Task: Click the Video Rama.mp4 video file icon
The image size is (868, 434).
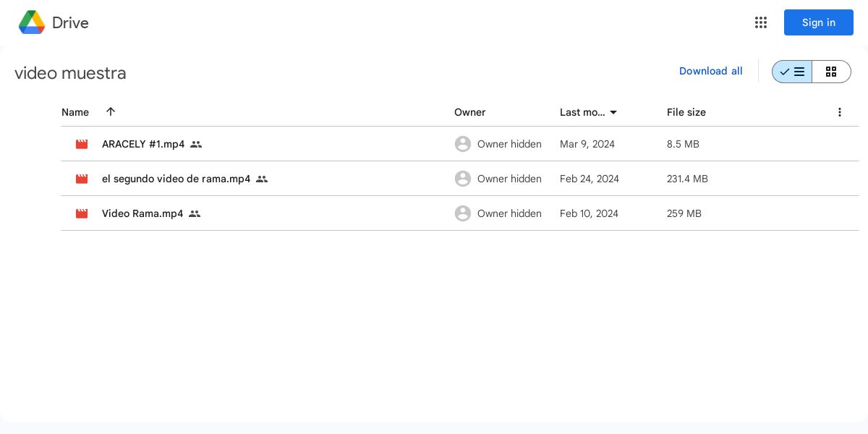Action: point(82,213)
